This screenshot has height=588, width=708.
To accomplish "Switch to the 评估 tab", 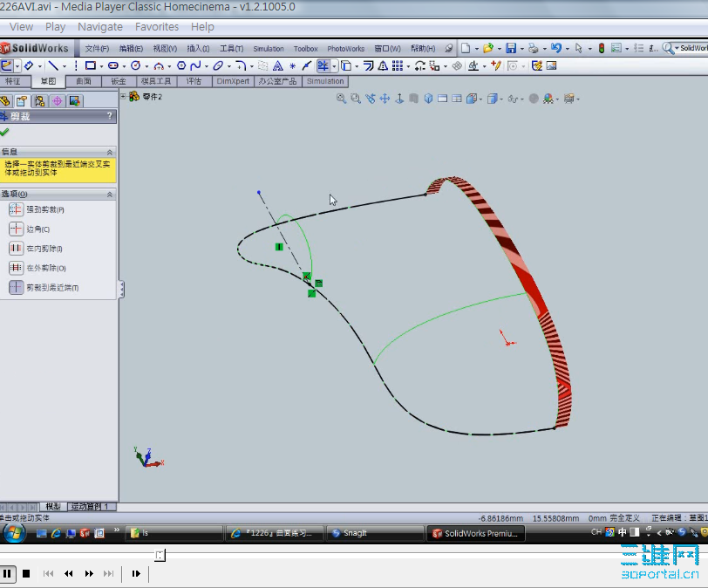I will click(x=194, y=81).
